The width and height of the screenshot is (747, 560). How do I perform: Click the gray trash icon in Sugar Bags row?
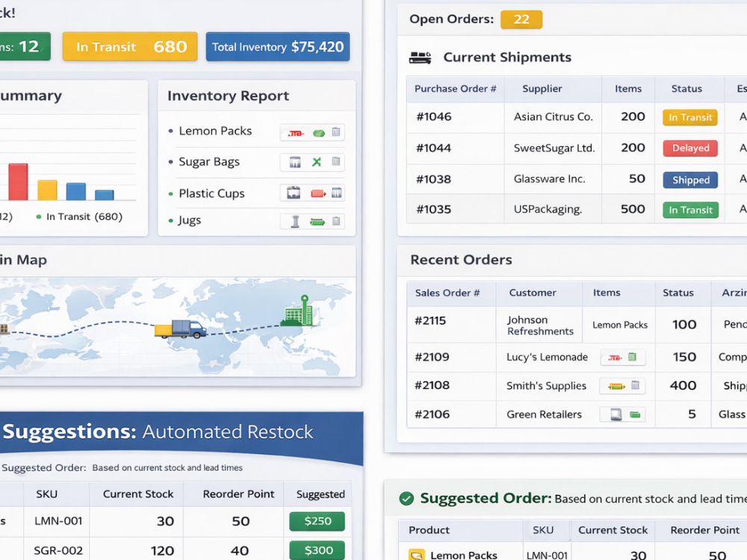[x=336, y=161]
